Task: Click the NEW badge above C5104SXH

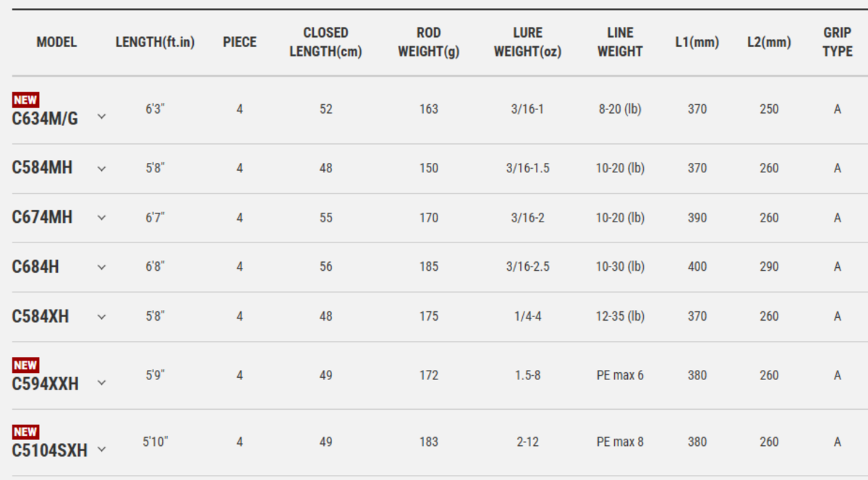Action: [x=25, y=432]
